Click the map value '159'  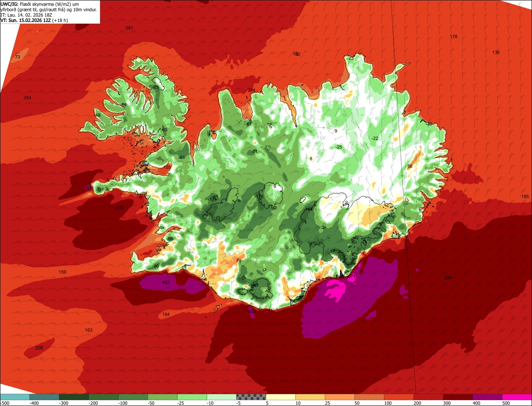tap(62, 272)
